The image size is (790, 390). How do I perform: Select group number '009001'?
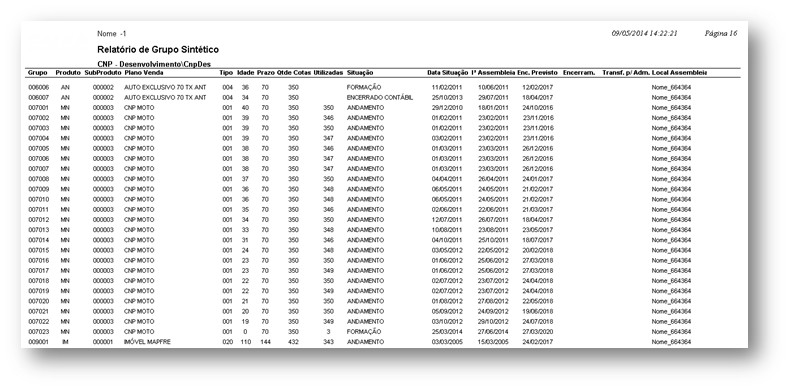[38, 342]
